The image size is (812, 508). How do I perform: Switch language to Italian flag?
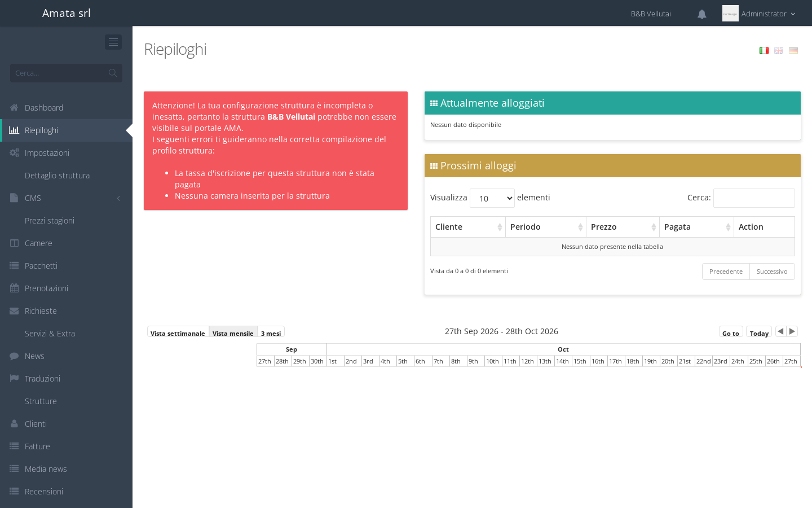click(x=764, y=50)
